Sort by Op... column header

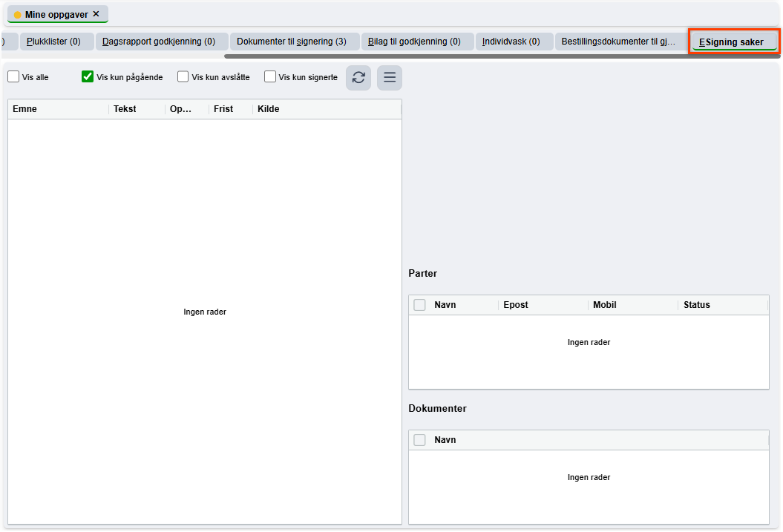[x=187, y=109]
